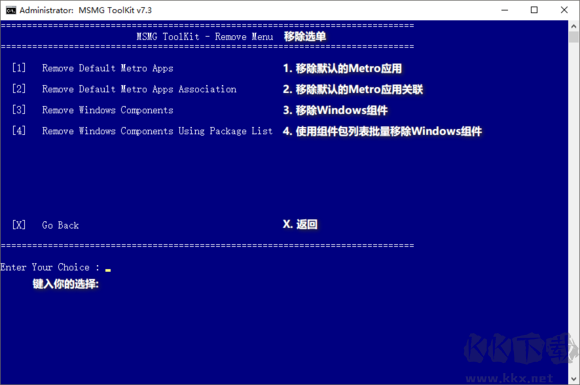Click the scrollbar down arrow
Viewport: 580px width, 385px height.
pyautogui.click(x=573, y=379)
